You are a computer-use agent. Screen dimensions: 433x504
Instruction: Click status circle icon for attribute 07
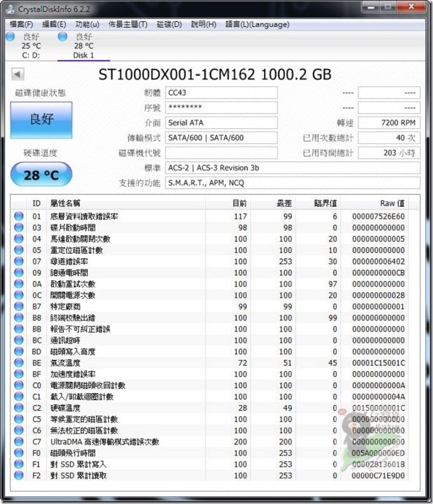coord(19,261)
